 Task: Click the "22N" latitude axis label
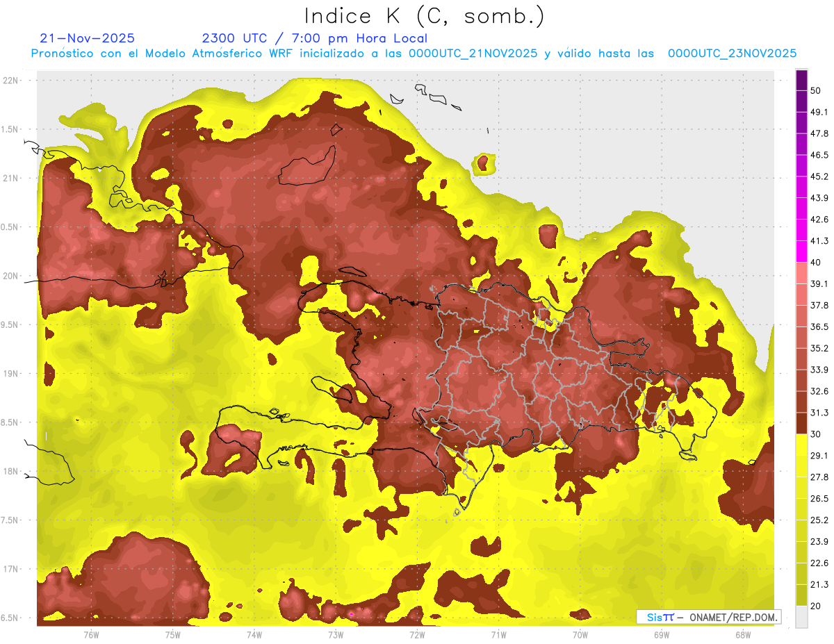coord(12,81)
